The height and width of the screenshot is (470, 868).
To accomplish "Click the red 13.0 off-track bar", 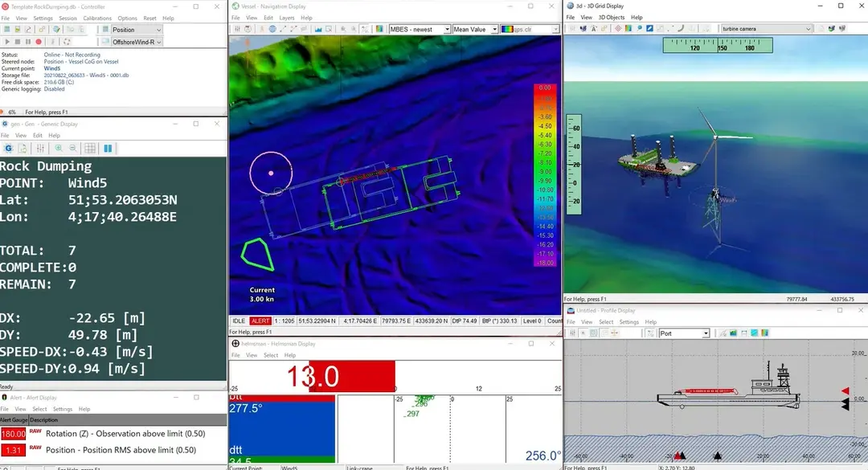I will pyautogui.click(x=352, y=377).
